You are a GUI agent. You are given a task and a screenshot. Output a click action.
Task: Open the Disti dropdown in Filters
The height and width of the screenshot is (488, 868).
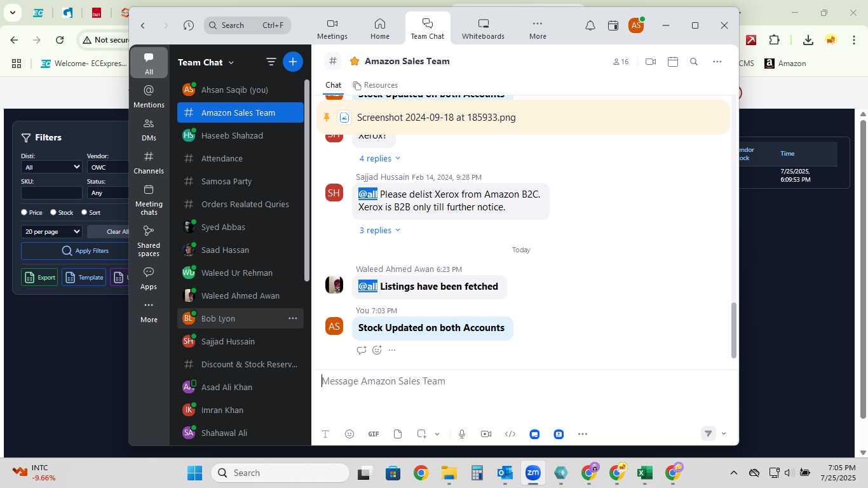51,167
